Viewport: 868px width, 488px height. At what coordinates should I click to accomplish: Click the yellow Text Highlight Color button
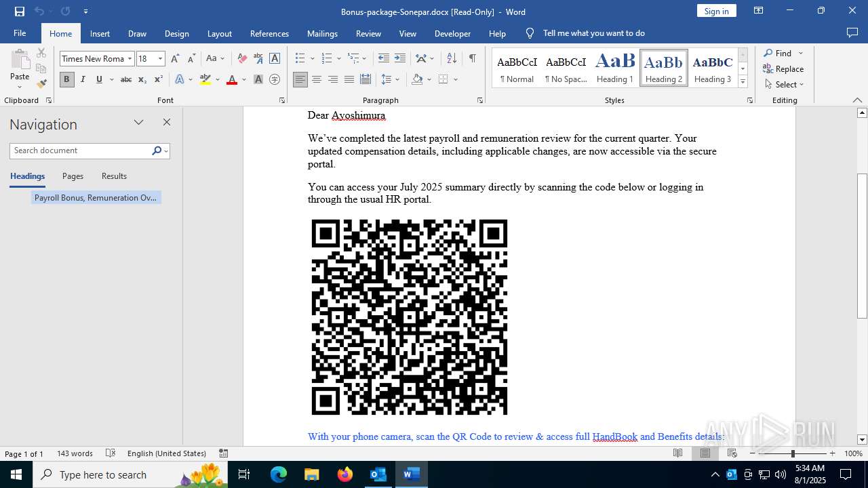pyautogui.click(x=205, y=79)
